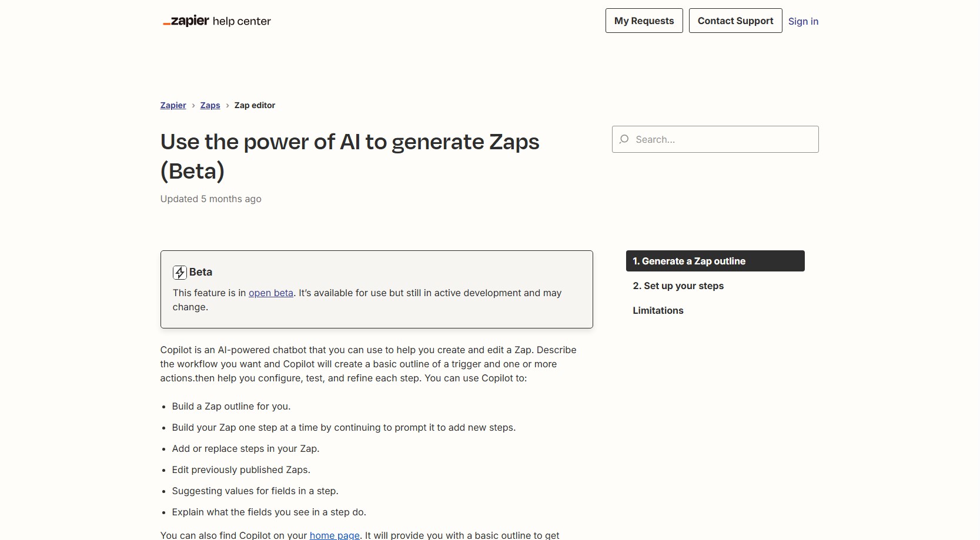Follow the "home page" link in the article

[335, 535]
